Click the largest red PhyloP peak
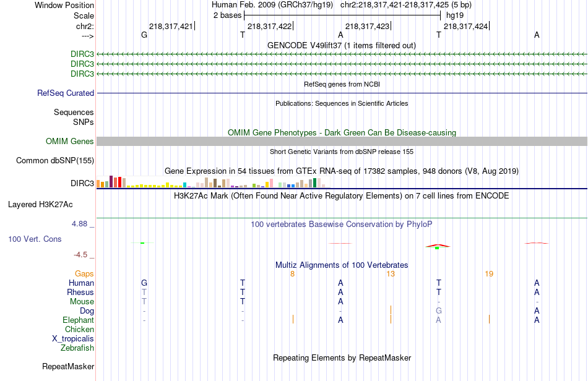This screenshot has width=588, height=381. pos(438,246)
